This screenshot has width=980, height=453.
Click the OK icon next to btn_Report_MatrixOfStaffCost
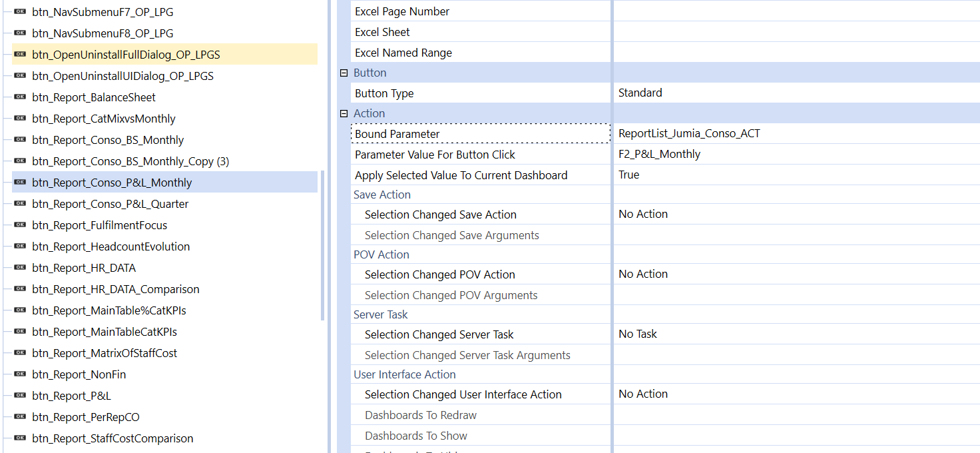19,352
